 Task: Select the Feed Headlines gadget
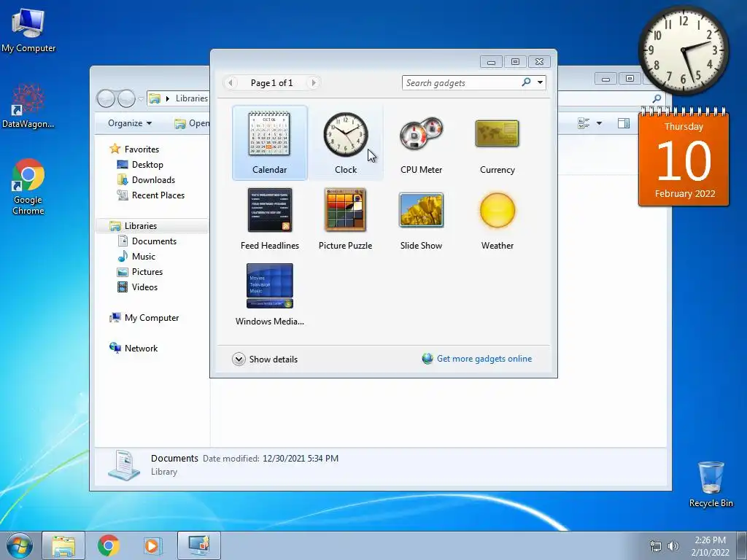tap(270, 219)
